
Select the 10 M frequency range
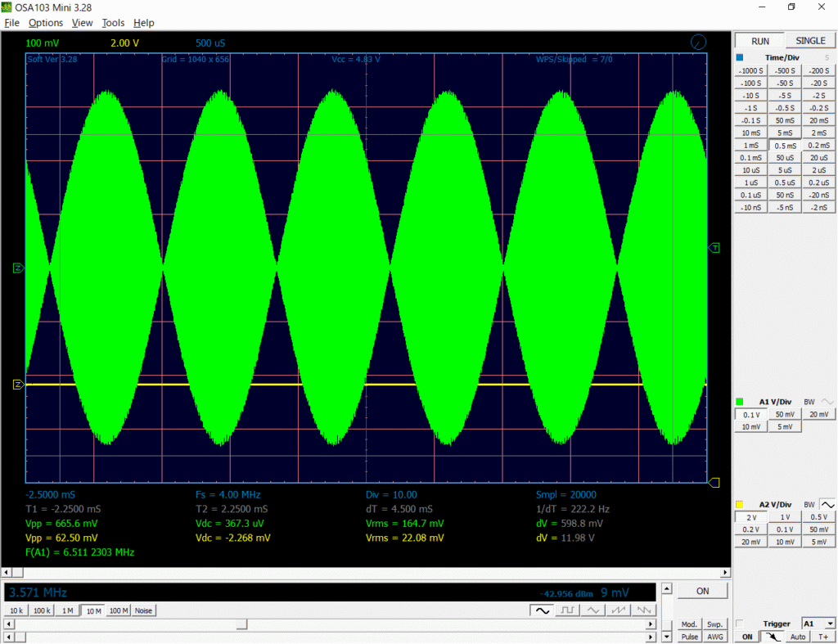(x=91, y=610)
